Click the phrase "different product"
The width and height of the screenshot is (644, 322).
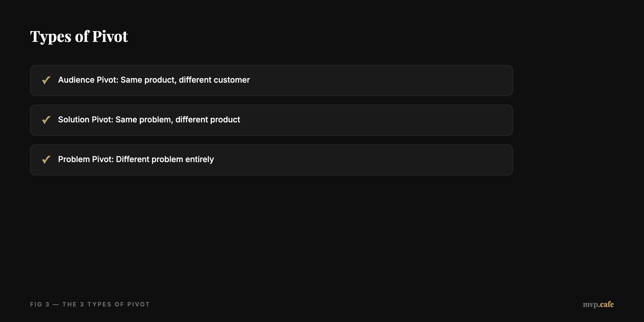tap(208, 120)
